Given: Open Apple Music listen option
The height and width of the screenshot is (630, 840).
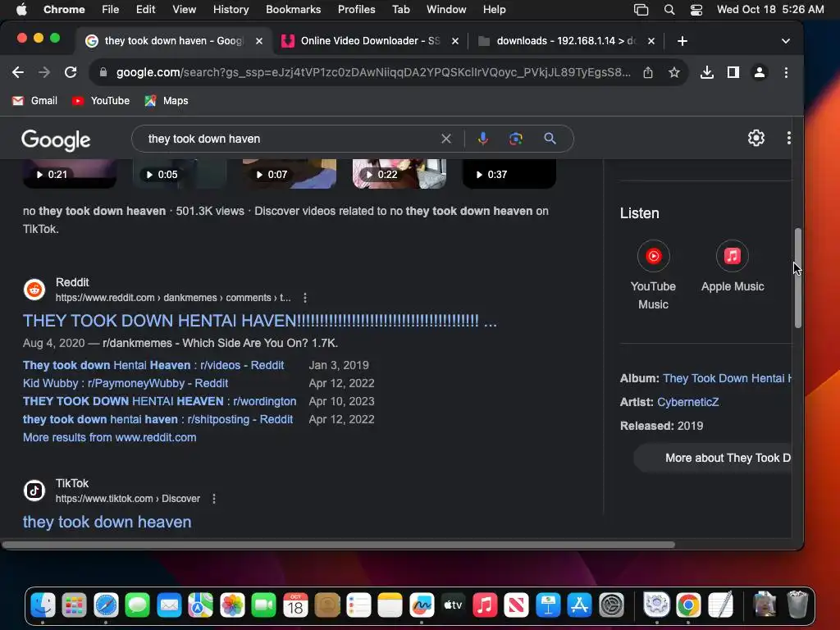Looking at the screenshot, I should click(733, 267).
